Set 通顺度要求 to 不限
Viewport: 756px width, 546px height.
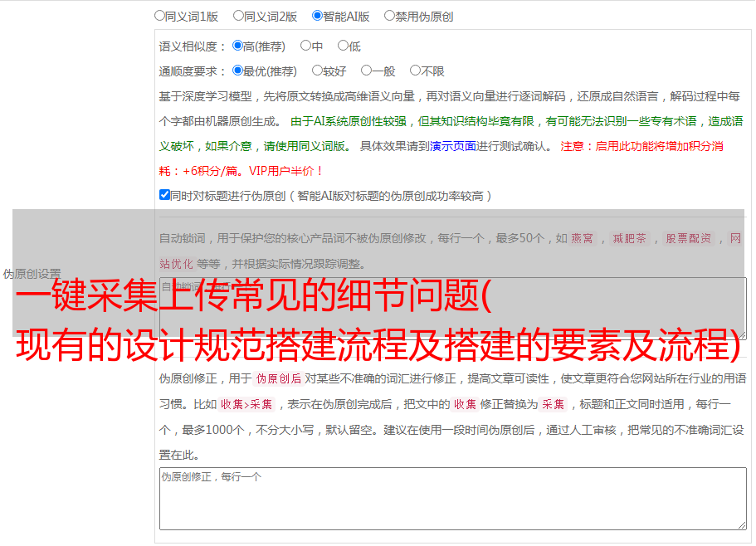pyautogui.click(x=415, y=71)
